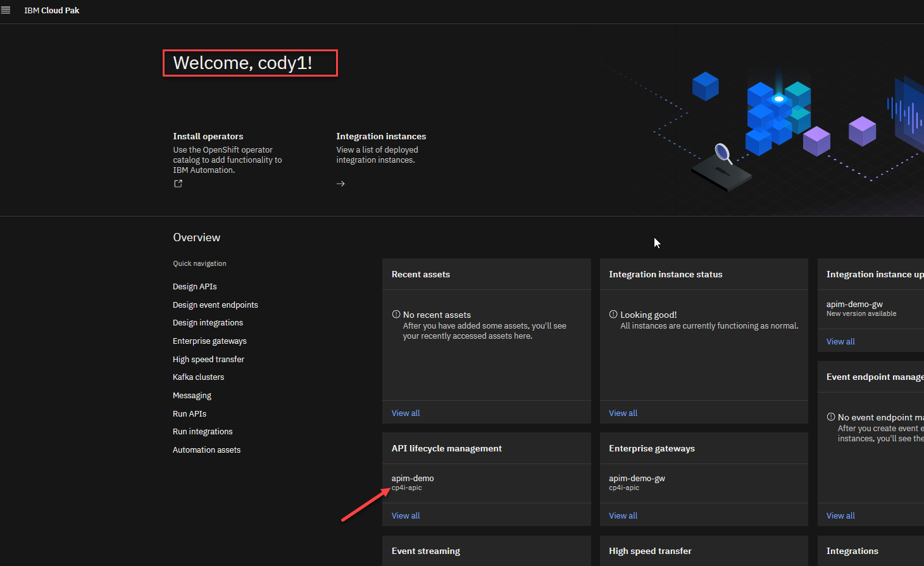
Task: Click View all under API lifecycle management
Action: 406,516
